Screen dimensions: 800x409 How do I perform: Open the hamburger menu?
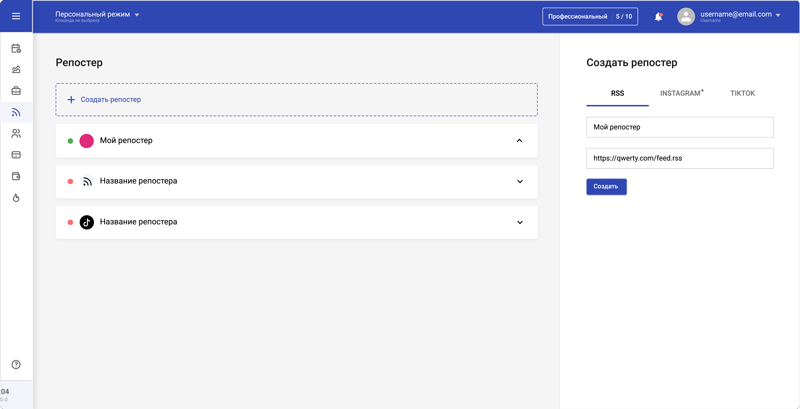coord(16,16)
